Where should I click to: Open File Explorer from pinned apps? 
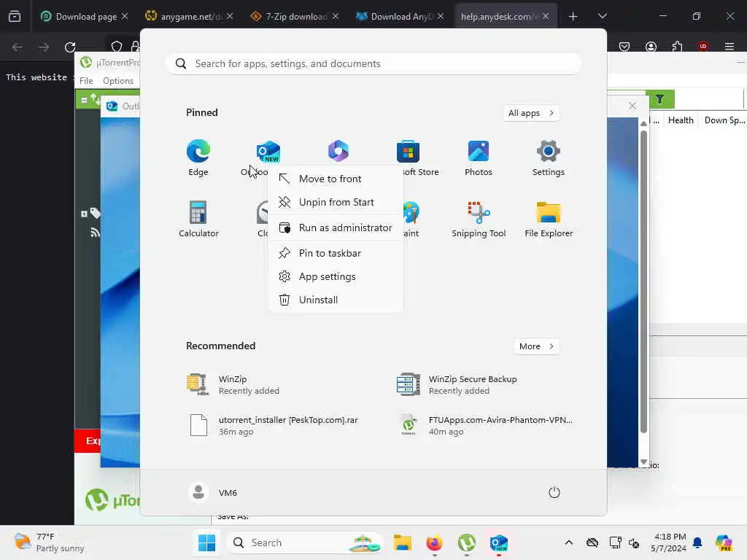pyautogui.click(x=549, y=219)
